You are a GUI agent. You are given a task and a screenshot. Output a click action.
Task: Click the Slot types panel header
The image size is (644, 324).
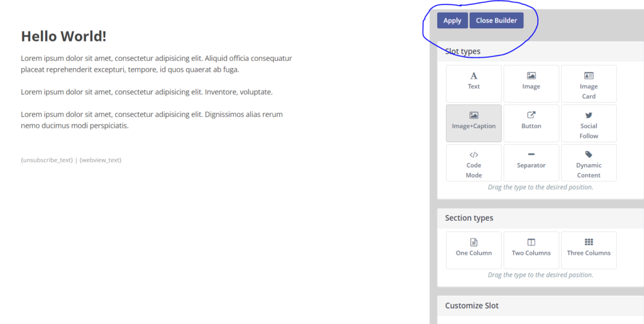[540, 52]
